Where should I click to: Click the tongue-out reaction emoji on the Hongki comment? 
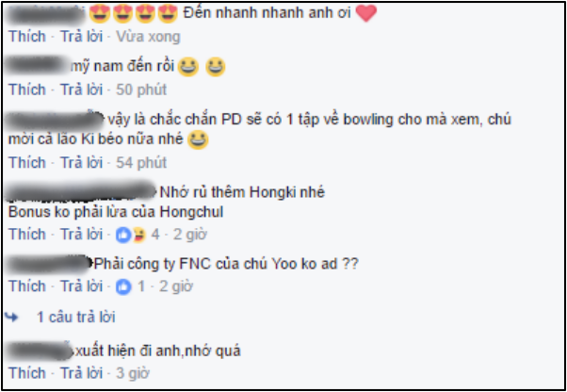[x=138, y=236]
